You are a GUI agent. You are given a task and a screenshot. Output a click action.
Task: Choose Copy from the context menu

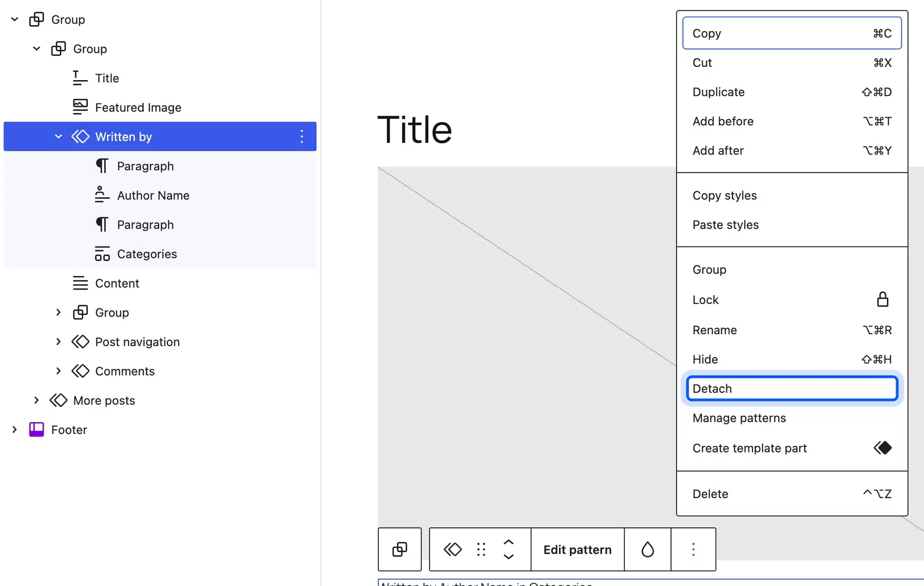pyautogui.click(x=792, y=33)
